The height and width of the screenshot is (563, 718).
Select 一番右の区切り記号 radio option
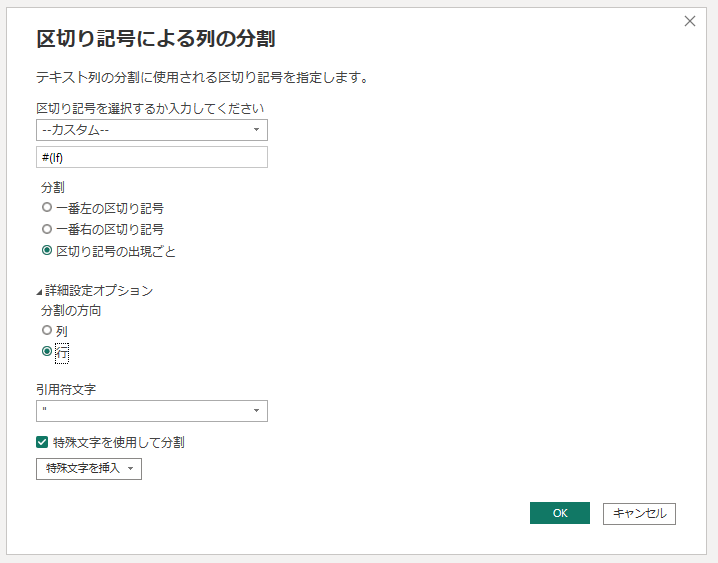(x=47, y=229)
